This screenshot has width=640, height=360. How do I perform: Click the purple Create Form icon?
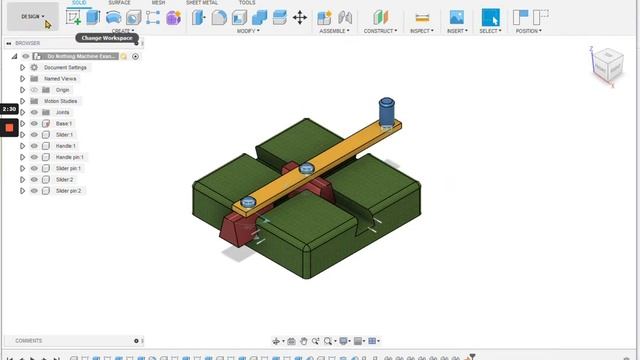click(173, 18)
